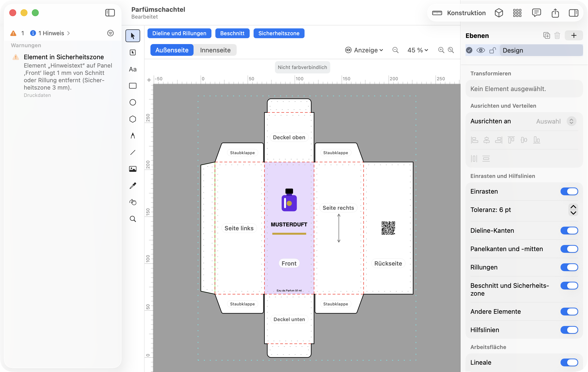Switch to the Innenseite tab
Image resolution: width=588 pixels, height=372 pixels.
click(x=215, y=50)
